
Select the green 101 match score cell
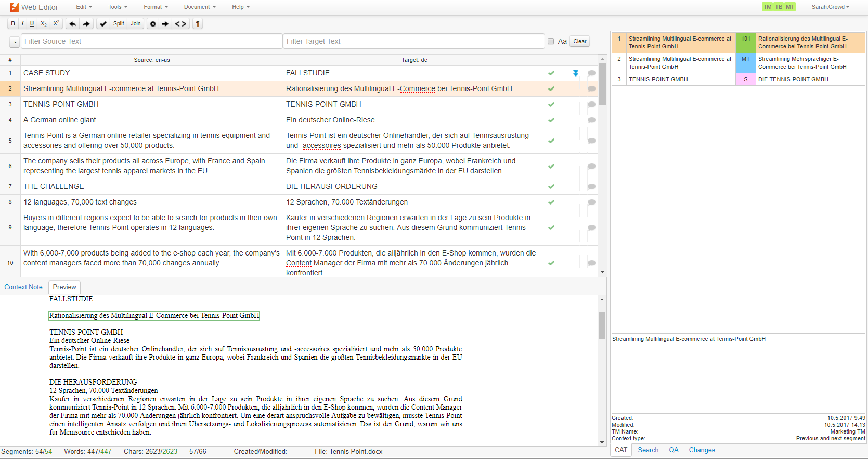pos(746,43)
